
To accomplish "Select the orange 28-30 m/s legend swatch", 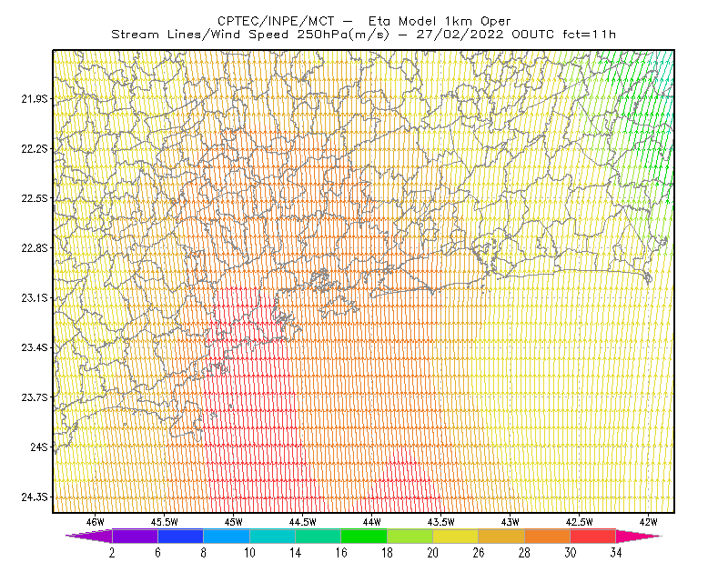I will click(x=548, y=536).
